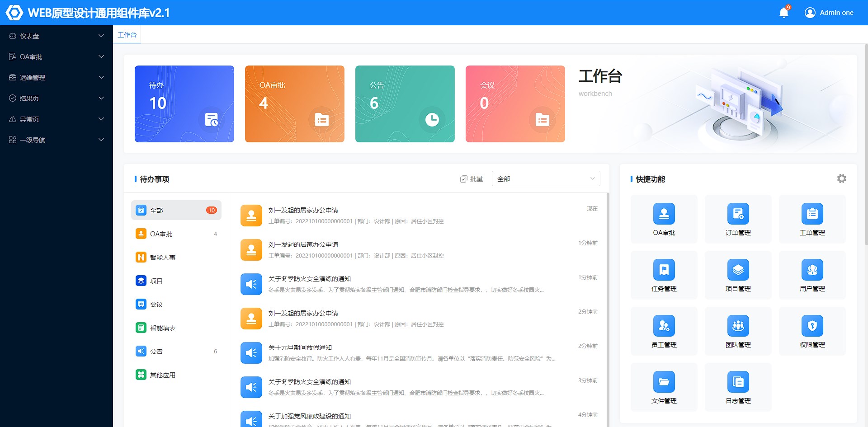
Task: Click quick functions settings gear
Action: coord(841,178)
